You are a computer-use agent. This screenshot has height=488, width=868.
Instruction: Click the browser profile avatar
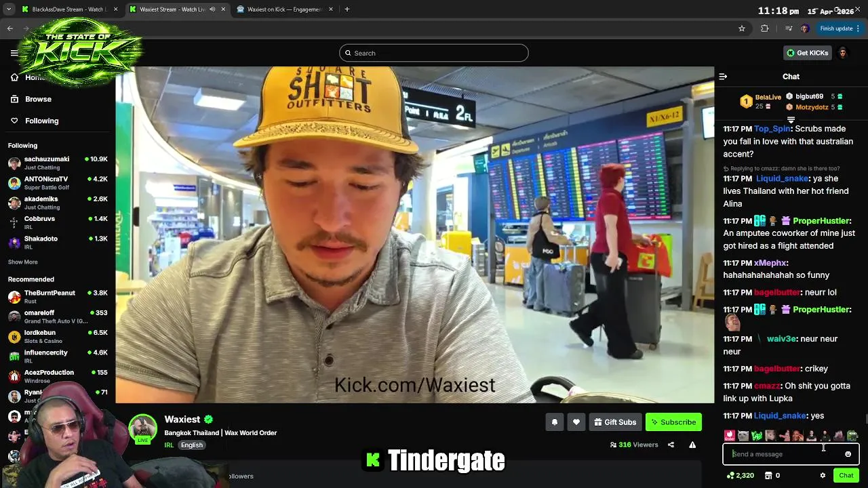(804, 28)
